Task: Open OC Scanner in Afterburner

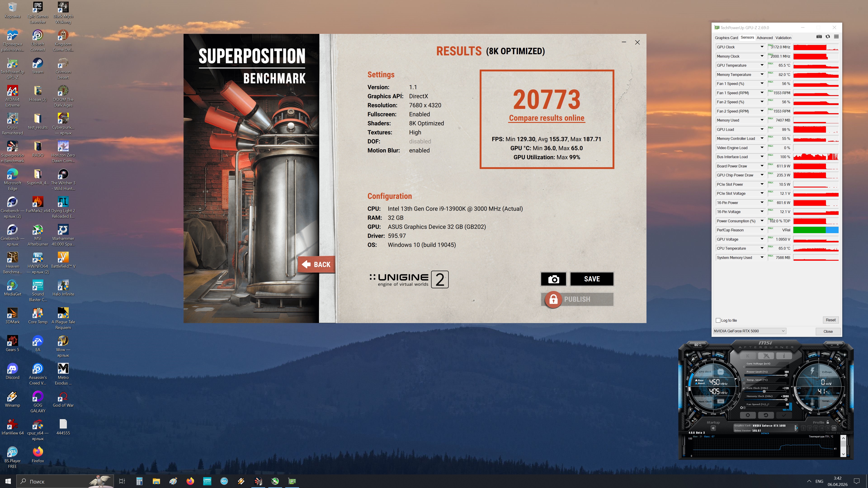Action: [698, 345]
